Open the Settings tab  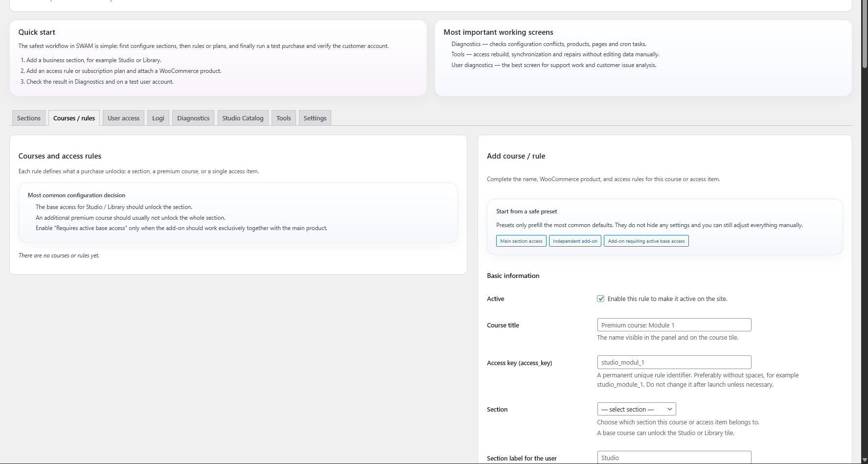[x=315, y=118]
